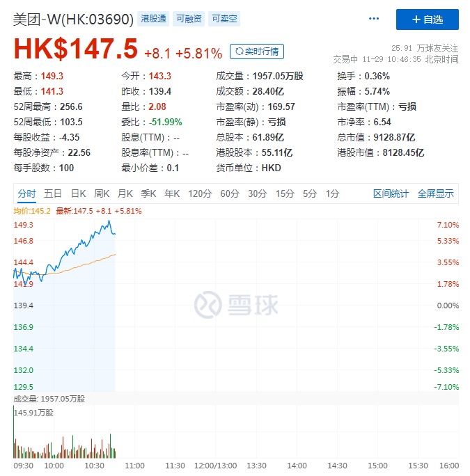This screenshot has height=476, width=470.
Task: Select the 港股通 tag
Action: coord(153,19)
